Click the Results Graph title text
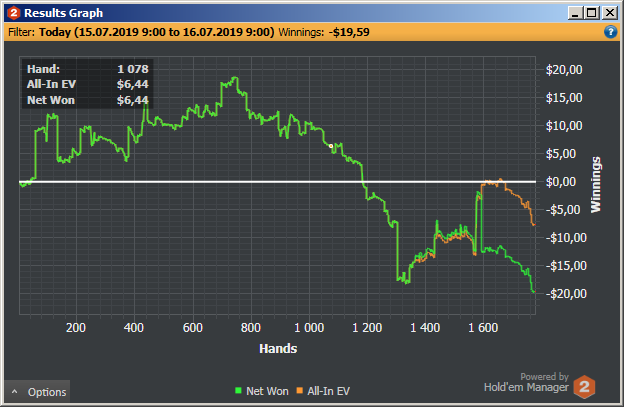Screen dimensions: 624x407 coord(64,13)
